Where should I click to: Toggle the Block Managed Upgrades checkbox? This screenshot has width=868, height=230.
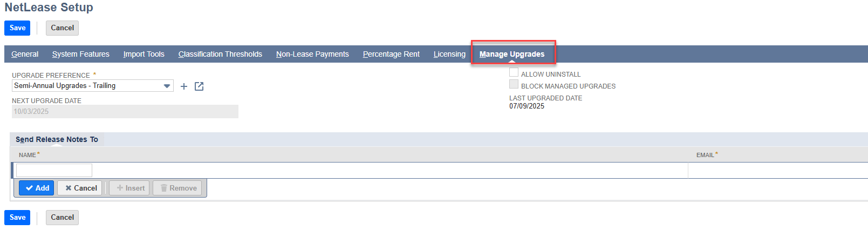pos(514,84)
